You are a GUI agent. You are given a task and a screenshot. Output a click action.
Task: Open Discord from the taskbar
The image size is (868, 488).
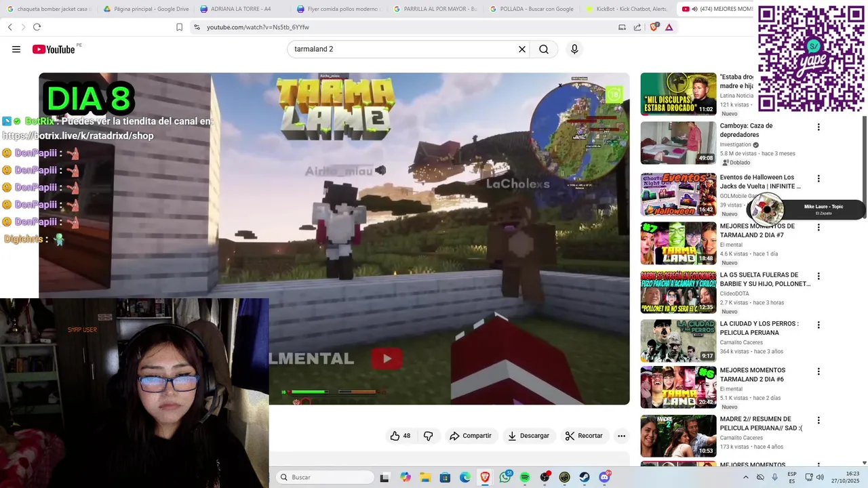pyautogui.click(x=604, y=477)
